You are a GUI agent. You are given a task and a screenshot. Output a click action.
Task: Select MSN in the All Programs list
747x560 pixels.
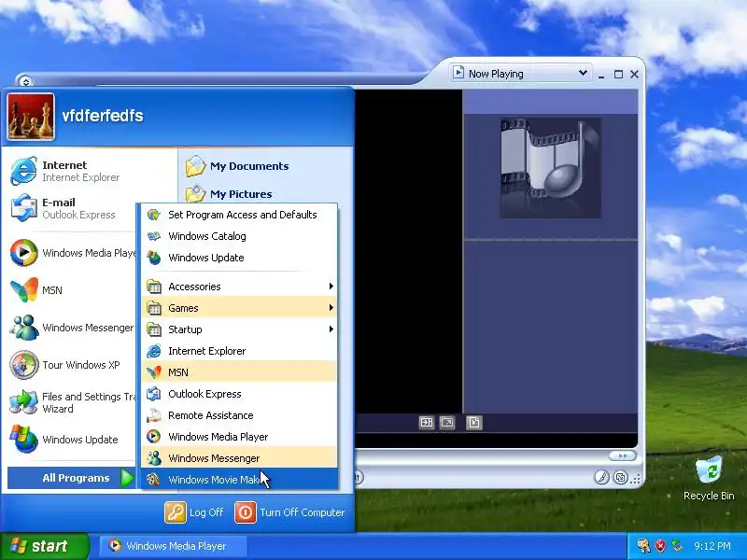click(239, 372)
